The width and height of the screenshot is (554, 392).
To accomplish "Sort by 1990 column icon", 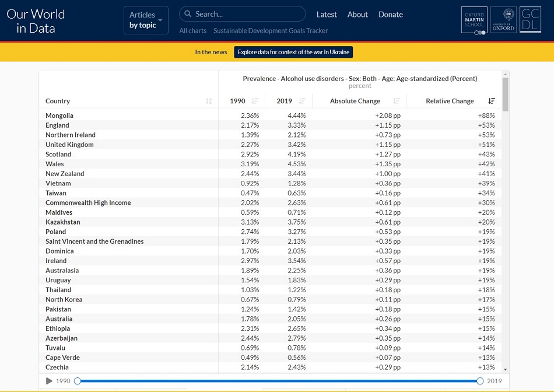I will 255,101.
